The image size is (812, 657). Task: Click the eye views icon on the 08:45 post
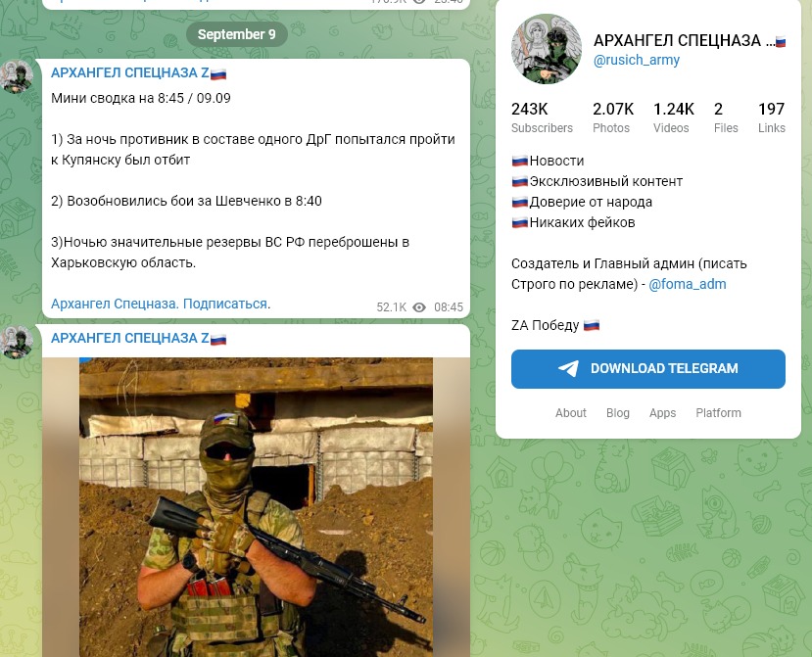pos(419,307)
